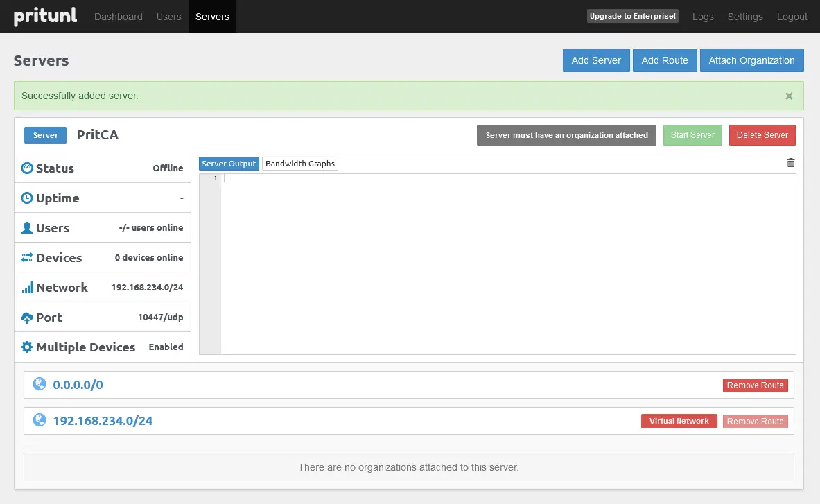Click the pritunl logo
Viewport: 820px width, 504px height.
(x=46, y=16)
